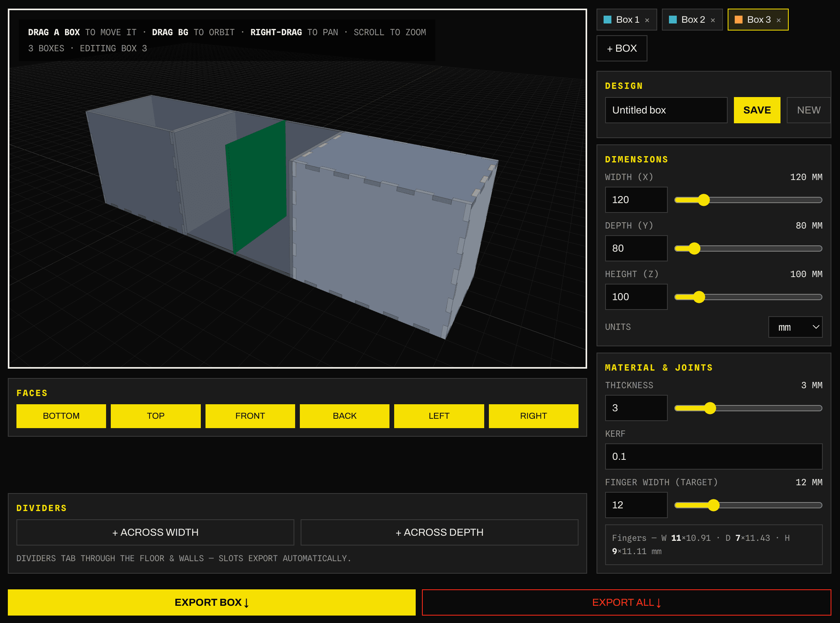Screen dimensions: 840x623
Task: Adjust the Thickness slider handle
Action: click(x=710, y=408)
